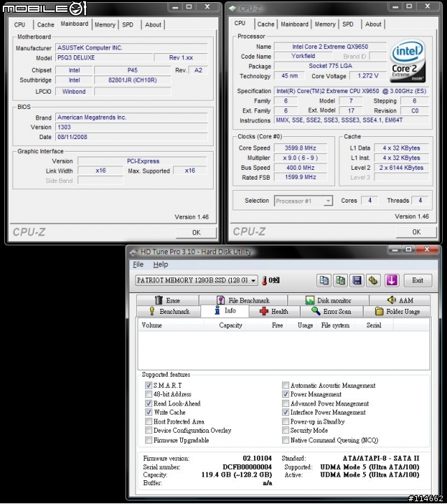Open the Cache tab in left CPU-Z window
The height and width of the screenshot is (504, 447).
click(x=45, y=24)
